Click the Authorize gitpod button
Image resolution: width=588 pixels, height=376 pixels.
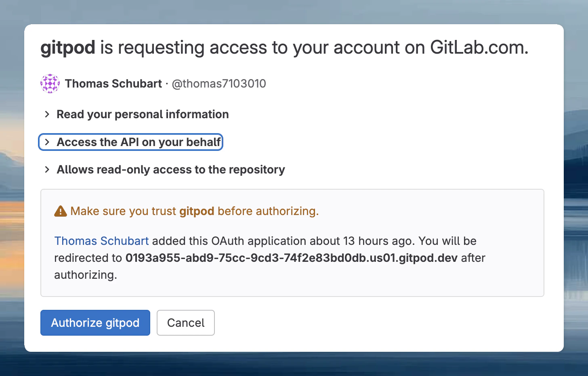(95, 322)
